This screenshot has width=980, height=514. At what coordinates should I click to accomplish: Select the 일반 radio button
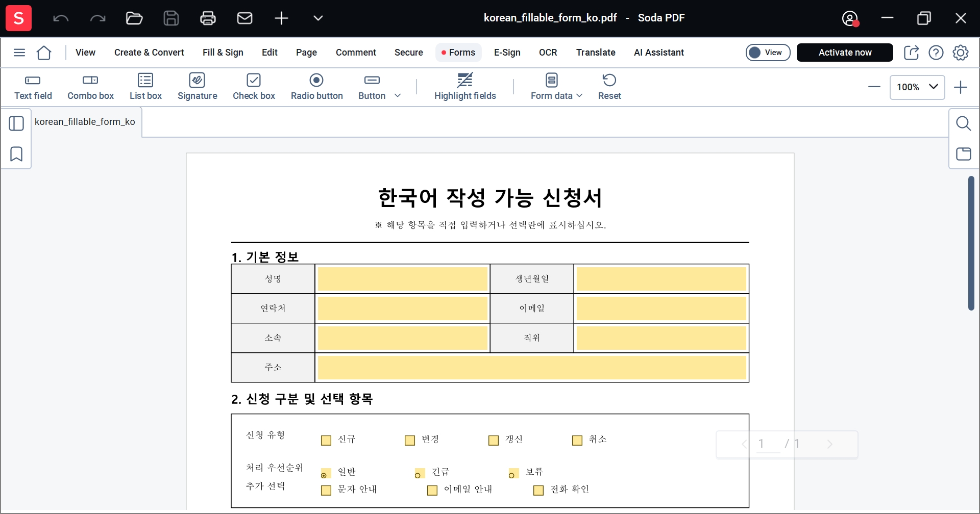[325, 474]
